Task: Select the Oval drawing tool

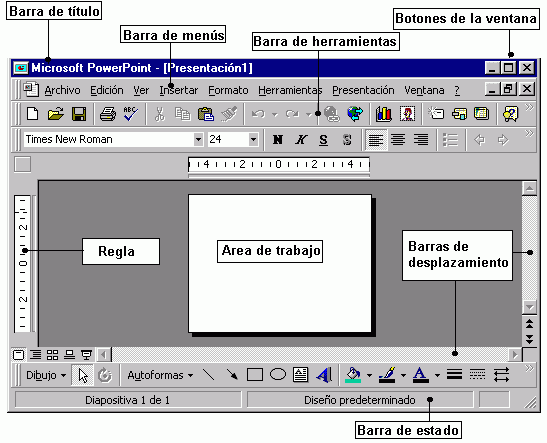Action: tap(278, 375)
